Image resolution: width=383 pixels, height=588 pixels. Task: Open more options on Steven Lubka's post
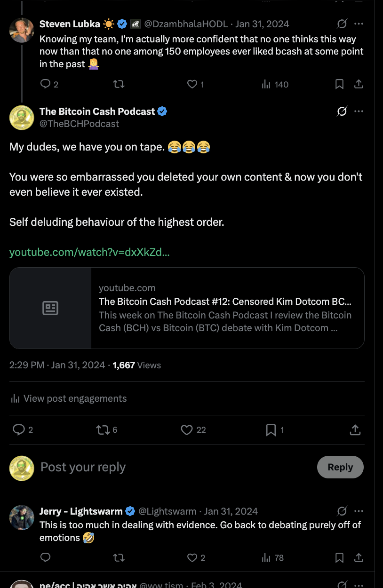[359, 24]
